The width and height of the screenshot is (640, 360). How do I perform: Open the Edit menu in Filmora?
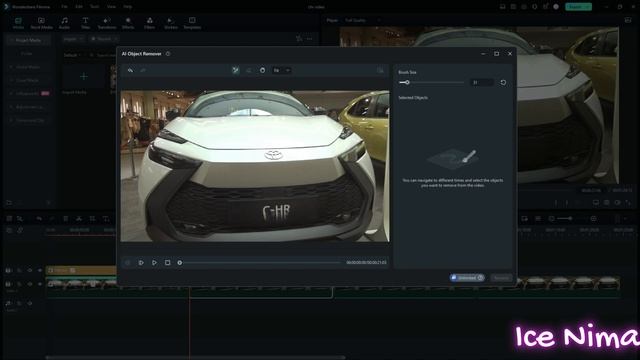click(x=79, y=7)
